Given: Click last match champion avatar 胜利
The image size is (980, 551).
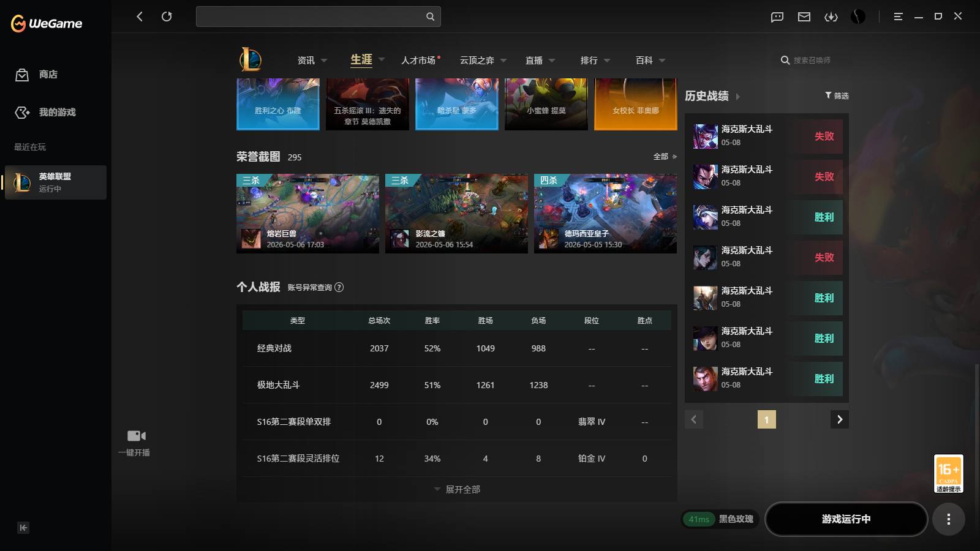Looking at the screenshot, I should [x=706, y=378].
